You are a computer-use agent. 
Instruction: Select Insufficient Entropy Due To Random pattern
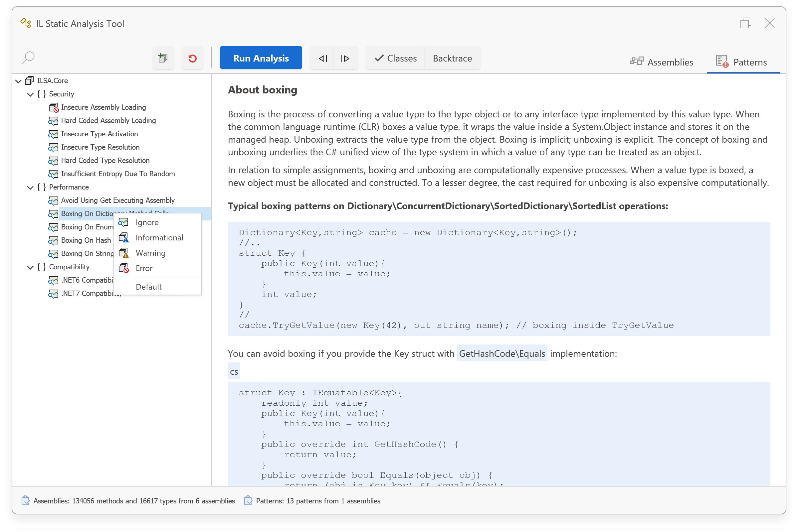117,174
